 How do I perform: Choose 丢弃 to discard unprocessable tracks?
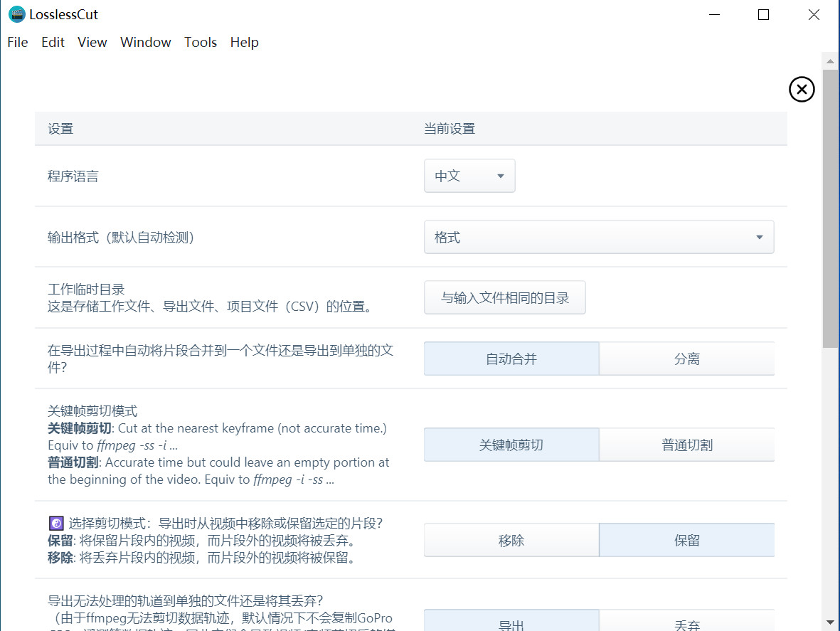(x=686, y=623)
